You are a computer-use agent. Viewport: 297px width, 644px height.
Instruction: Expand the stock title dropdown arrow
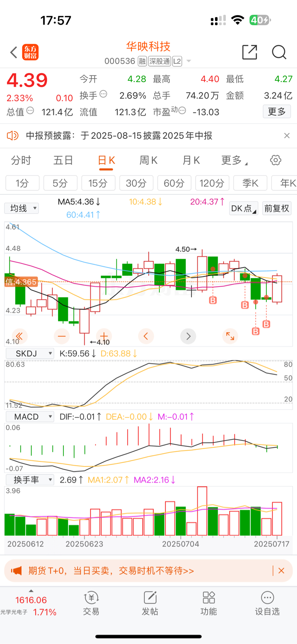point(189,61)
